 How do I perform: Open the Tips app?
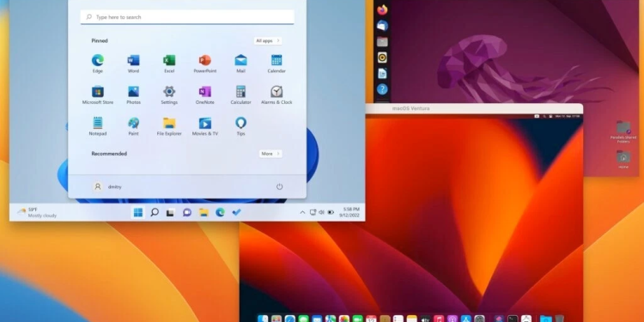pyautogui.click(x=240, y=126)
